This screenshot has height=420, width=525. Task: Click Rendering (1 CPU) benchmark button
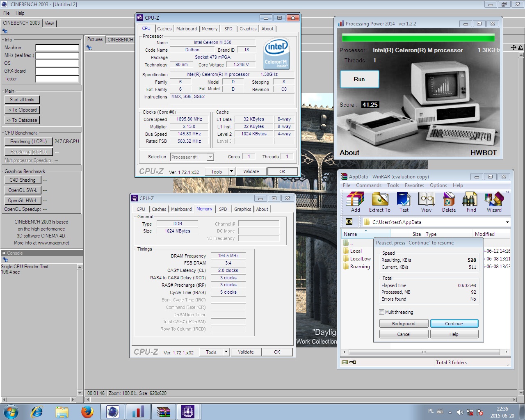tap(29, 142)
